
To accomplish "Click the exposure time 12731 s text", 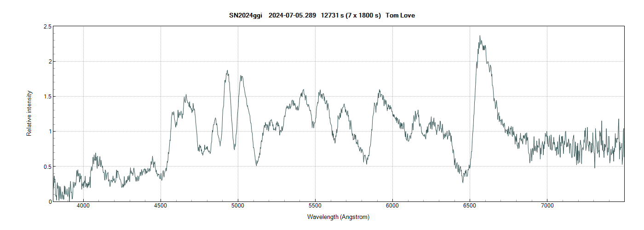I will pos(336,16).
